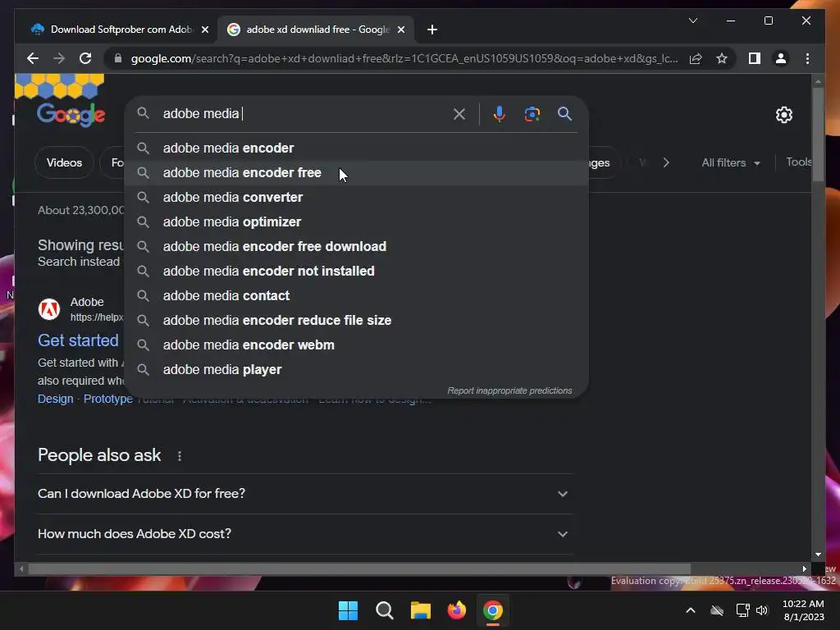The height and width of the screenshot is (630, 840).
Task: Open the All filters dropdown
Action: tap(730, 163)
